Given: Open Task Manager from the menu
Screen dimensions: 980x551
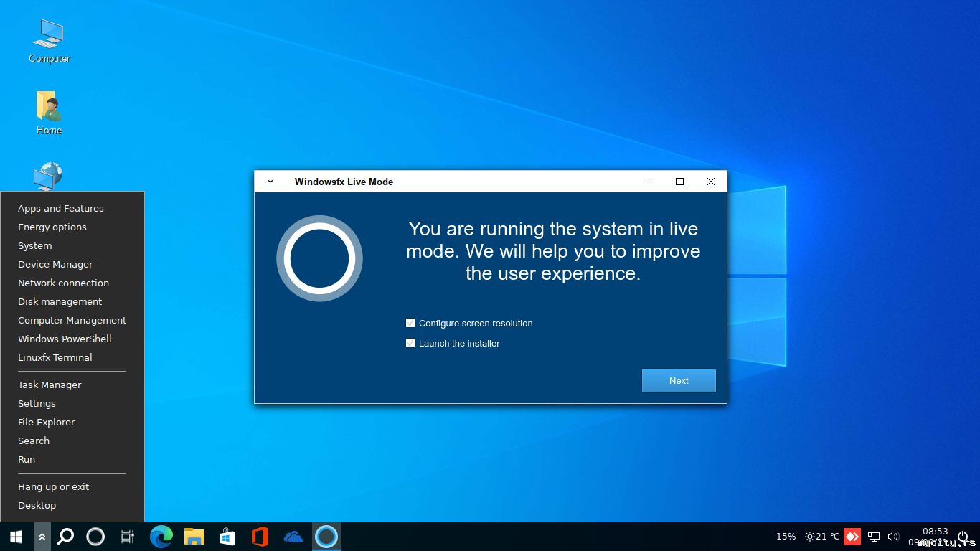Looking at the screenshot, I should pyautogui.click(x=50, y=385).
